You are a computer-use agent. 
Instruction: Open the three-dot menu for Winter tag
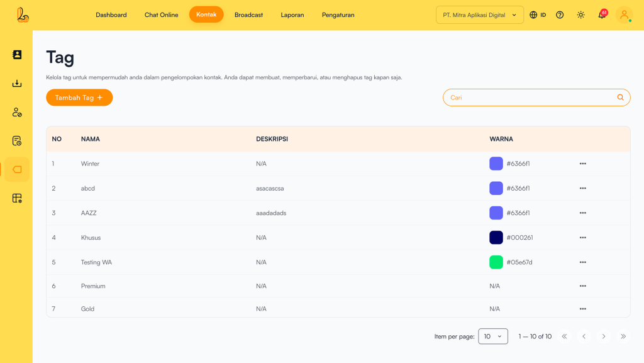[582, 164]
